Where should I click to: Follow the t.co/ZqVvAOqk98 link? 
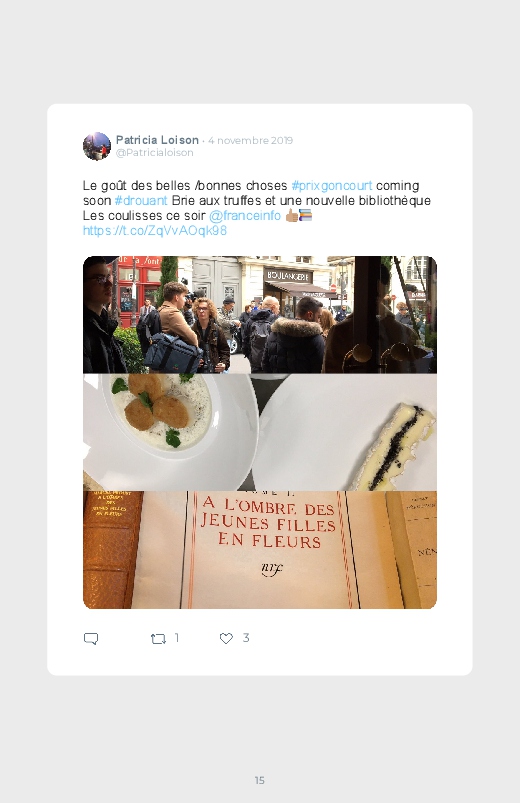point(155,230)
